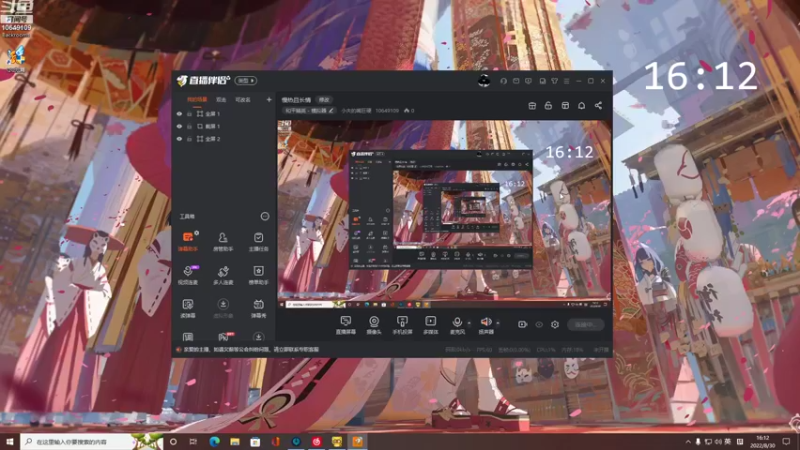This screenshot has height=450, width=800.
Task: Open the 房管助手 tool
Action: pyautogui.click(x=223, y=241)
